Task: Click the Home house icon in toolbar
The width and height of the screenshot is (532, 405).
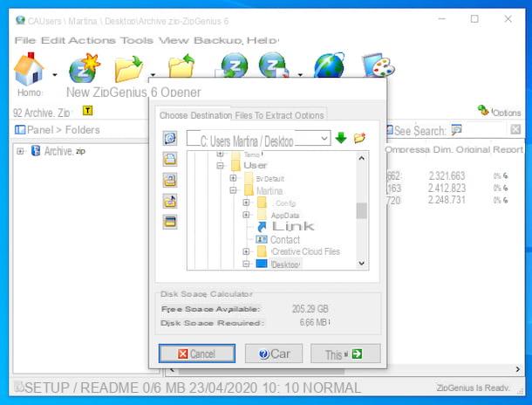Action: (29, 69)
